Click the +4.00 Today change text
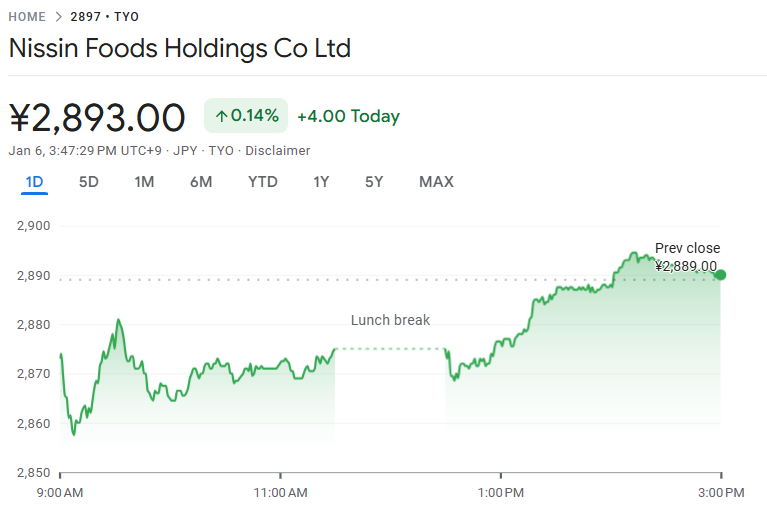767x513 pixels. click(x=348, y=116)
